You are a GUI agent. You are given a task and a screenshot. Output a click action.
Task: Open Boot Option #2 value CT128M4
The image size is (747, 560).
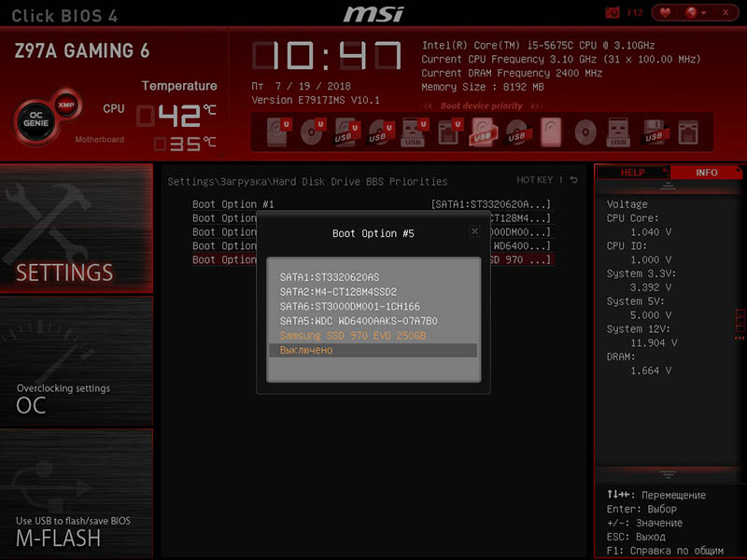click(x=520, y=218)
